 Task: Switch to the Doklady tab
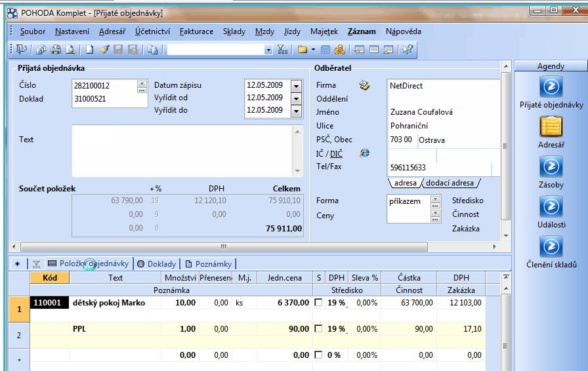tap(157, 264)
